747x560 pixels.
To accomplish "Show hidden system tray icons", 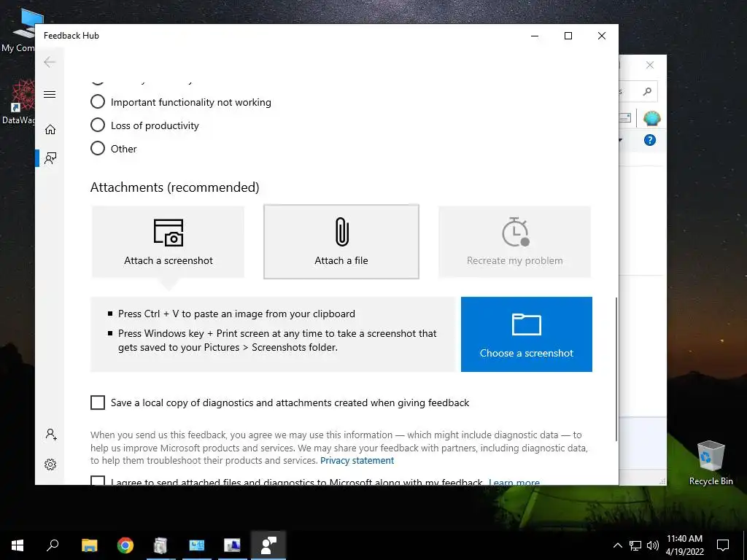I will pyautogui.click(x=617, y=545).
